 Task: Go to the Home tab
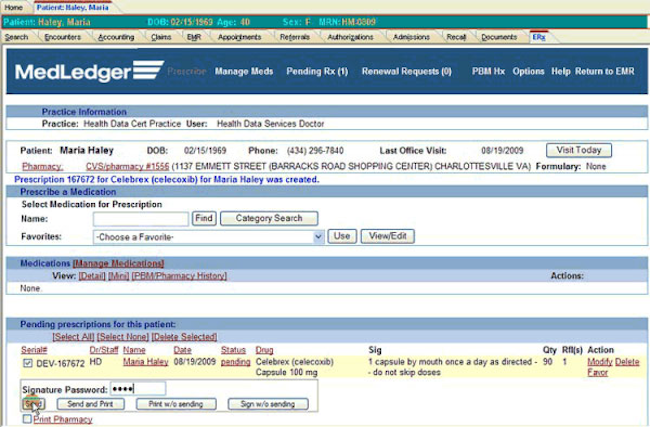tap(15, 7)
